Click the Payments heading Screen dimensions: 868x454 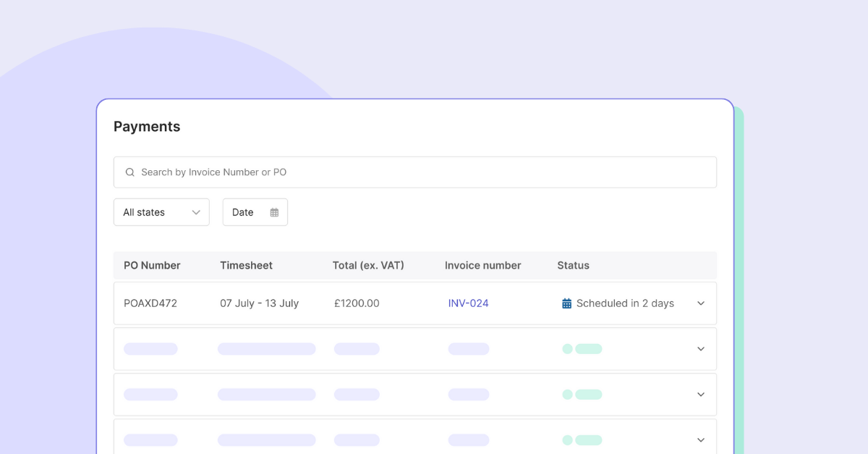tap(147, 127)
